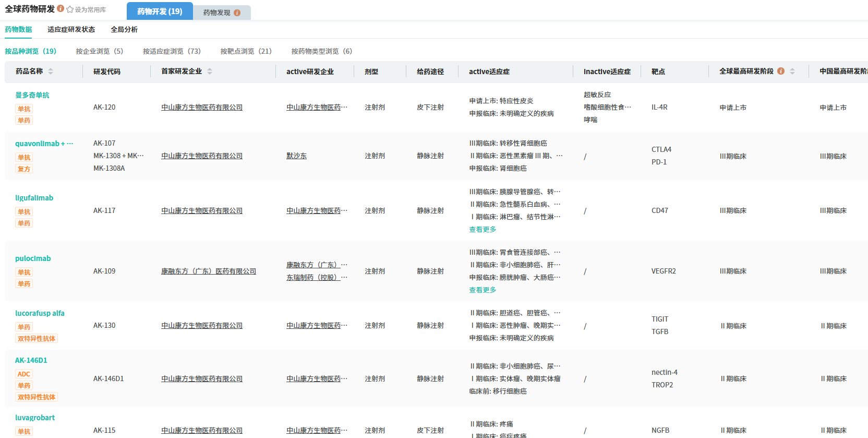Open 默沙东 active company link
The height and width of the screenshot is (438, 868).
point(296,156)
